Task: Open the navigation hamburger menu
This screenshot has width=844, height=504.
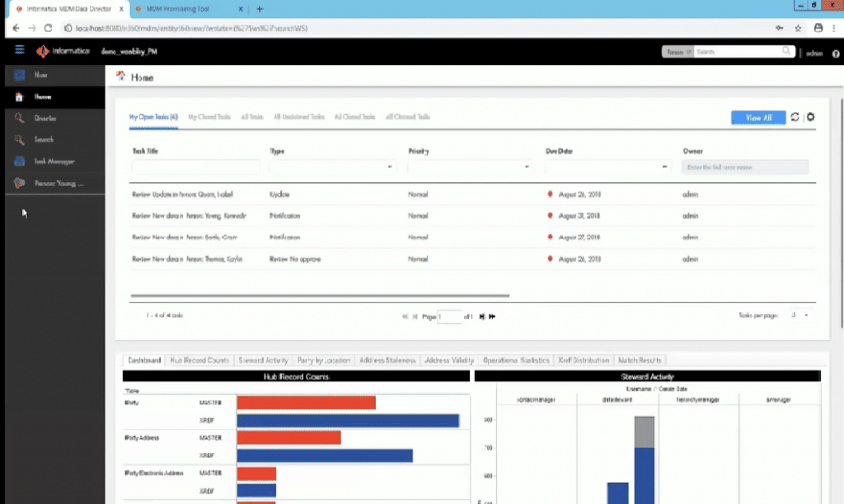Action: click(x=18, y=51)
